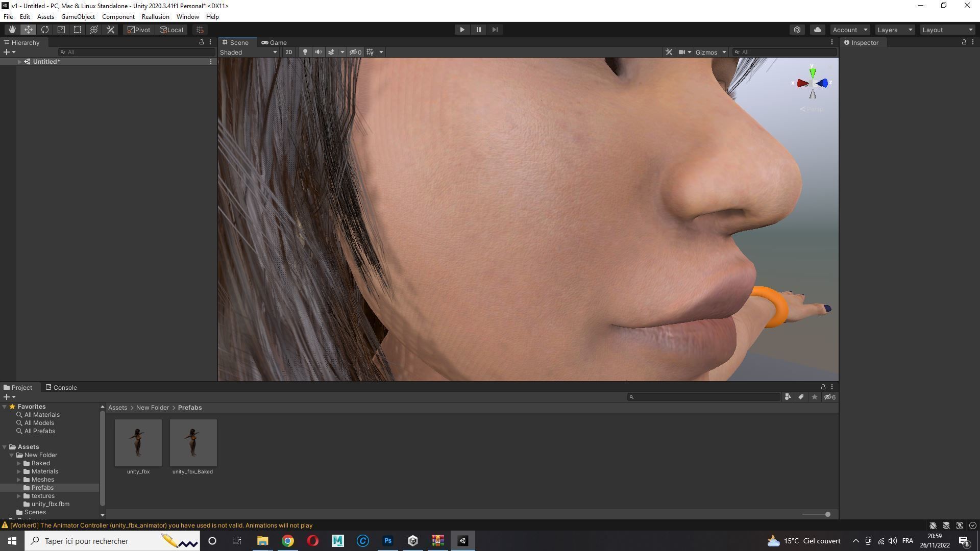Open Project panel options menu
This screenshot has height=551, width=980.
831,387
